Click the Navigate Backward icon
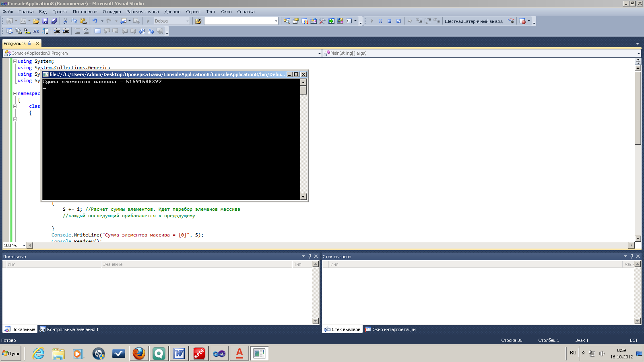This screenshot has height=362, width=644. click(x=123, y=21)
